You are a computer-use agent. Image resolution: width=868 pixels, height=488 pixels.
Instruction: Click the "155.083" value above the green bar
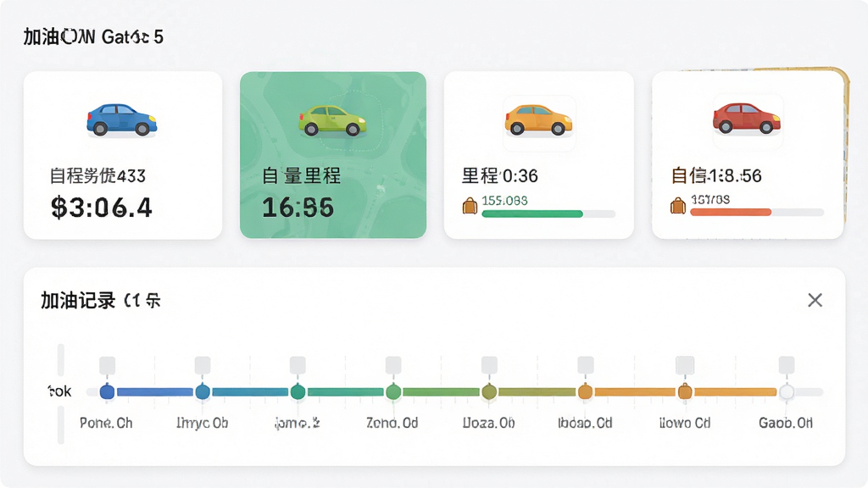tap(505, 200)
